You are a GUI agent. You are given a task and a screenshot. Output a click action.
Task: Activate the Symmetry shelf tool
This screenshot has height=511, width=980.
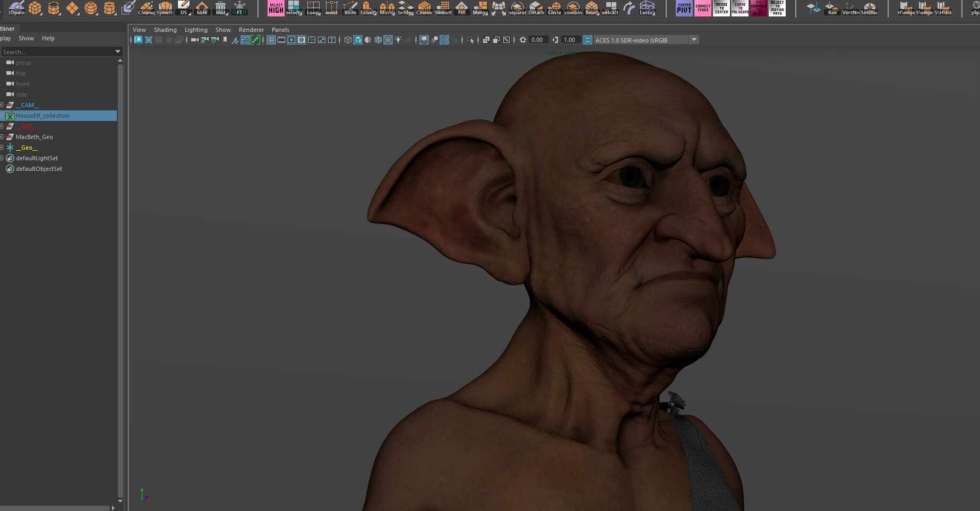click(x=165, y=8)
